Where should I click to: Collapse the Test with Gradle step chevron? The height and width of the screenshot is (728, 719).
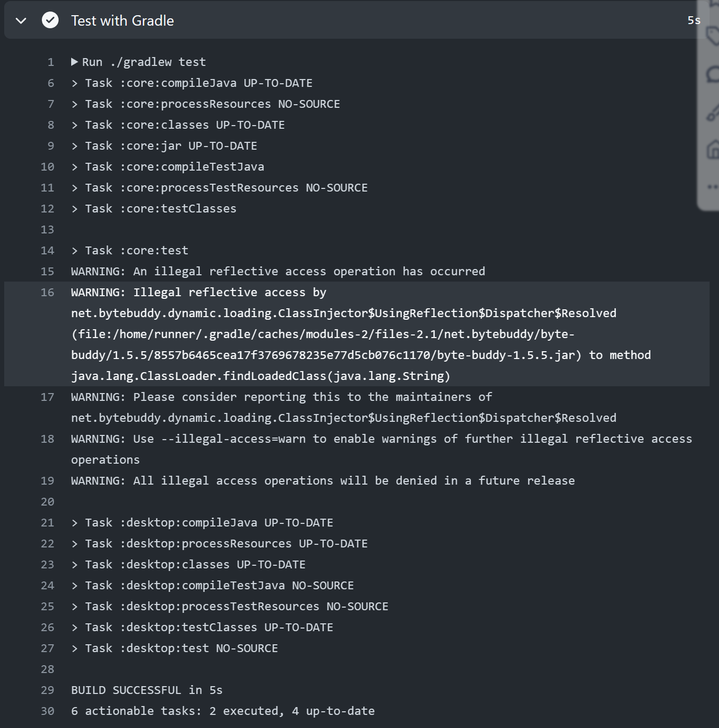tap(21, 21)
